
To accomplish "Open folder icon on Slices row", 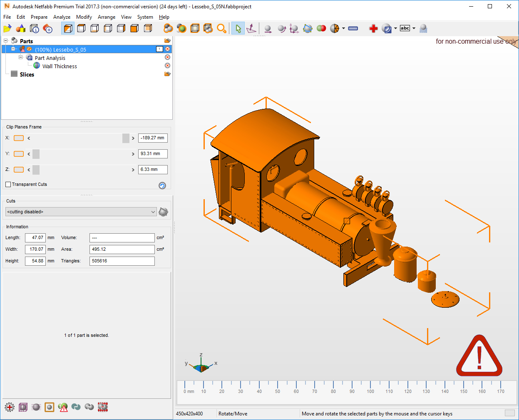I will point(167,74).
